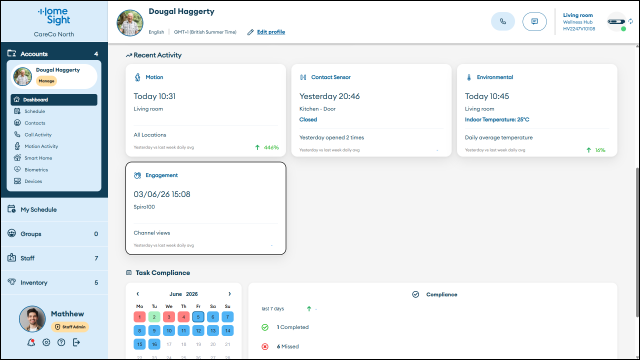The height and width of the screenshot is (360, 640).
Task: Click the Engagement card icon
Action: tap(138, 175)
